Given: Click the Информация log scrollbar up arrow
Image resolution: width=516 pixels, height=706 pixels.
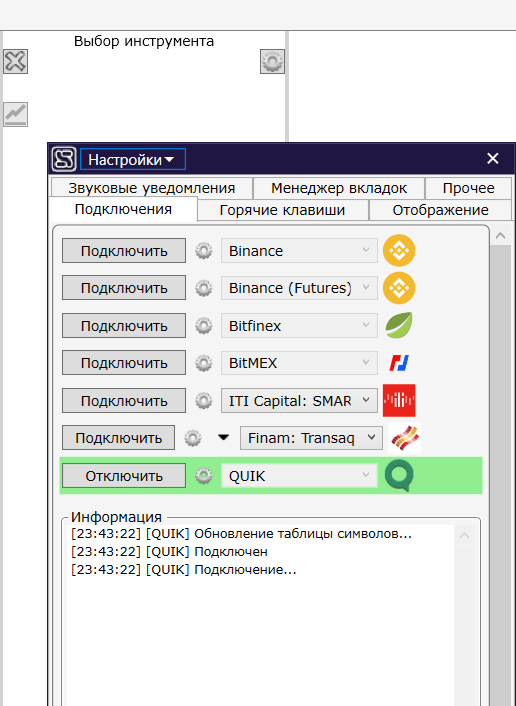Looking at the screenshot, I should coord(465,536).
